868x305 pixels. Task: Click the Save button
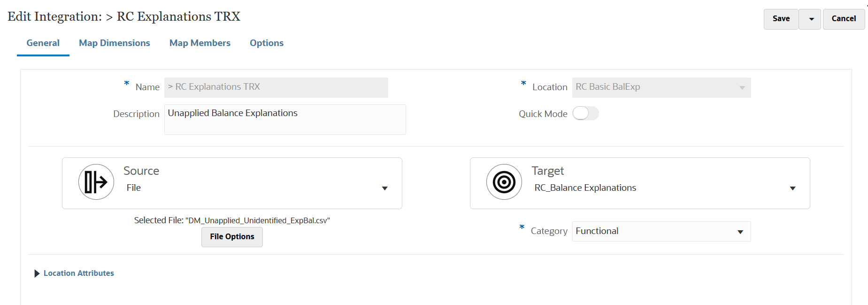781,19
